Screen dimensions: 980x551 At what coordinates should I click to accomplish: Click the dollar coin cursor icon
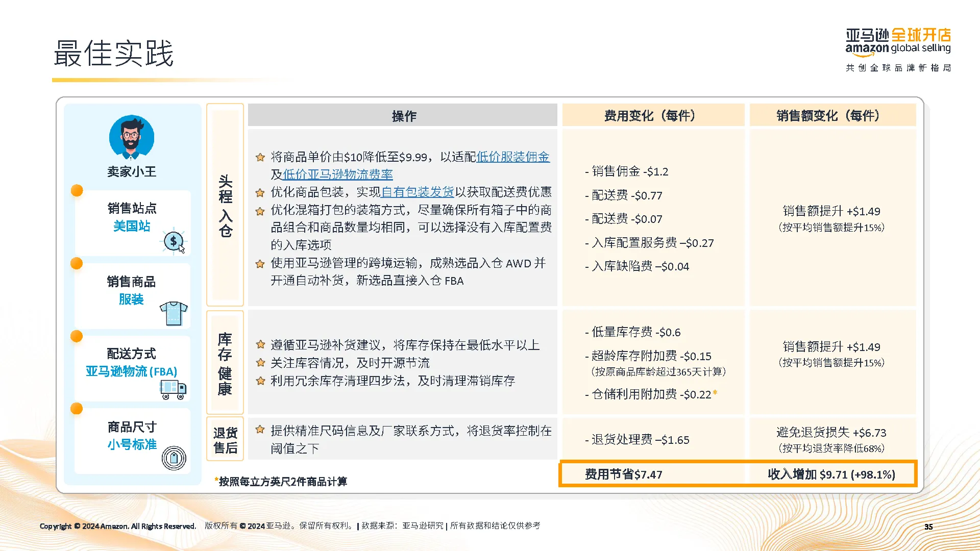(174, 241)
